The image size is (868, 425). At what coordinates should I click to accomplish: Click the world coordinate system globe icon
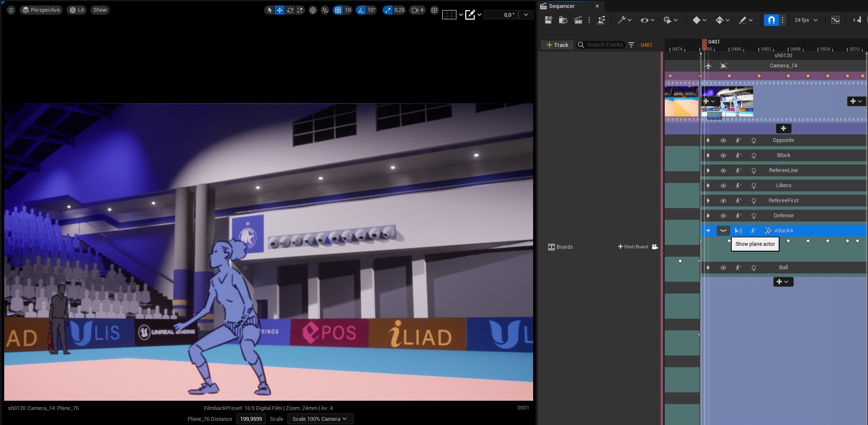(x=313, y=10)
